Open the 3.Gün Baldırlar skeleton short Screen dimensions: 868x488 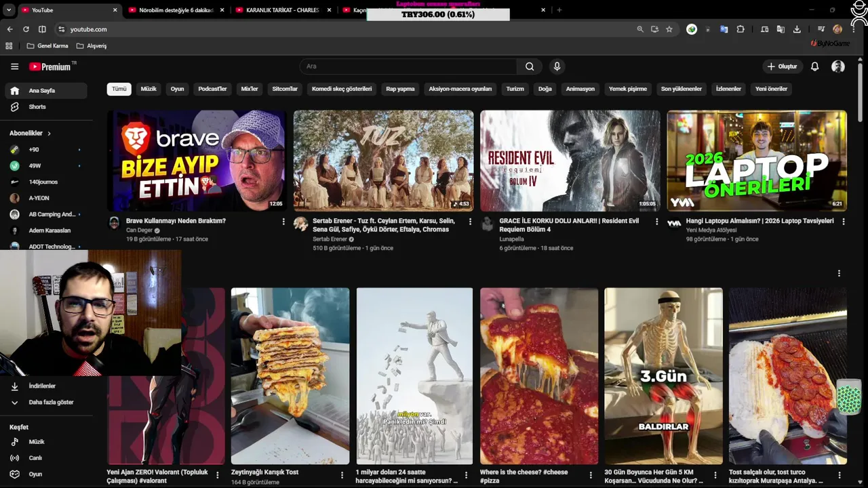(663, 376)
